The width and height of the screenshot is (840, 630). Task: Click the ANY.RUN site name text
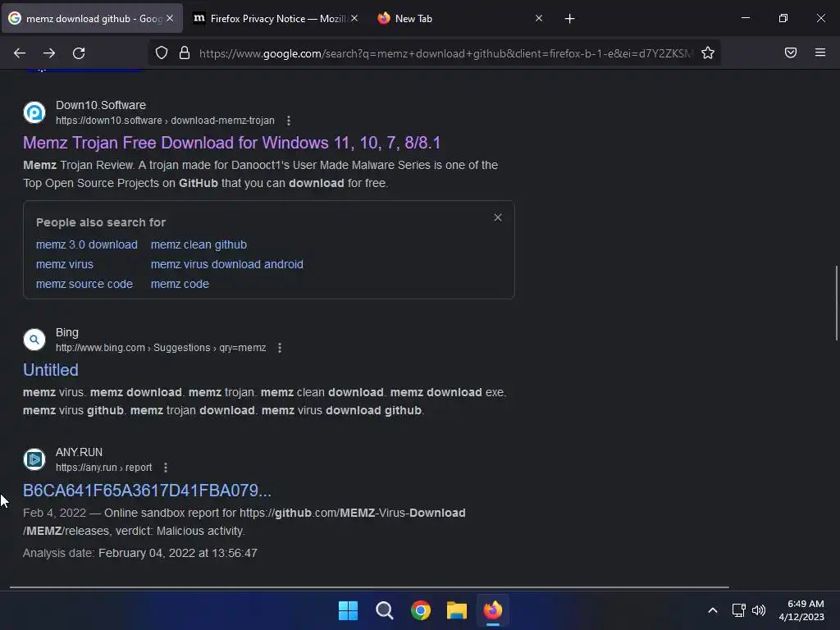click(x=79, y=452)
